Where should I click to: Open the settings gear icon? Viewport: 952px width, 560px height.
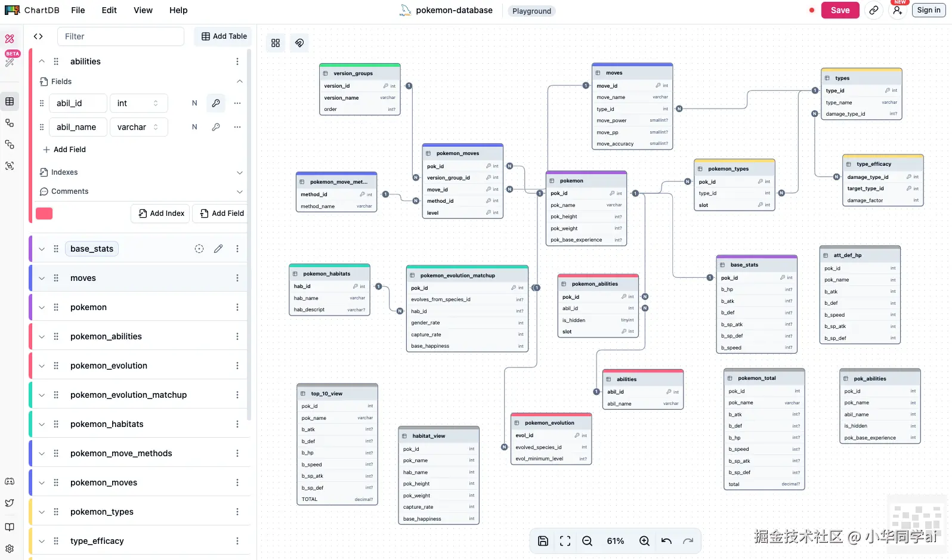pos(10,549)
